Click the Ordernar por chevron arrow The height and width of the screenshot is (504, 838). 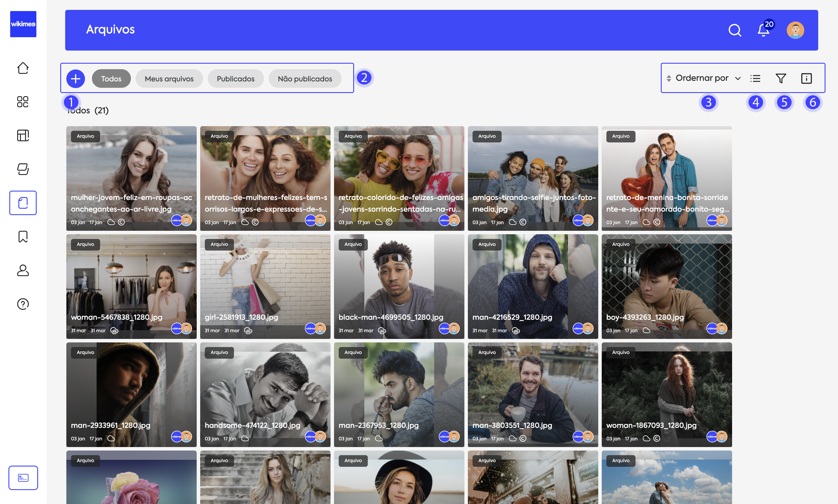(x=738, y=78)
